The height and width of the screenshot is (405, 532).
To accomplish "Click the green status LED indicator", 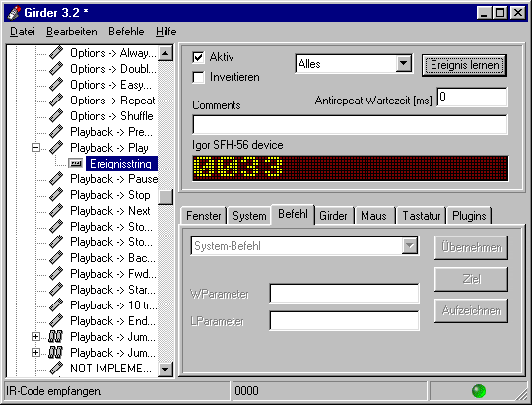I will 479,391.
